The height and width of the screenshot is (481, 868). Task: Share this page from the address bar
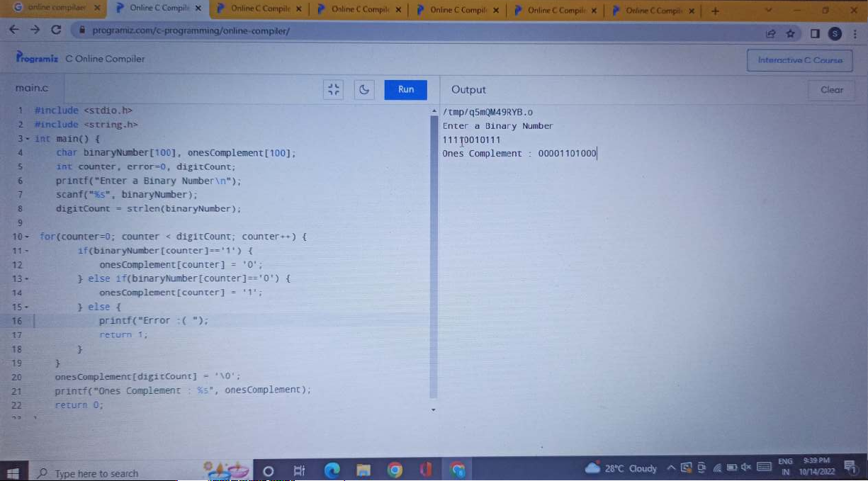(770, 33)
